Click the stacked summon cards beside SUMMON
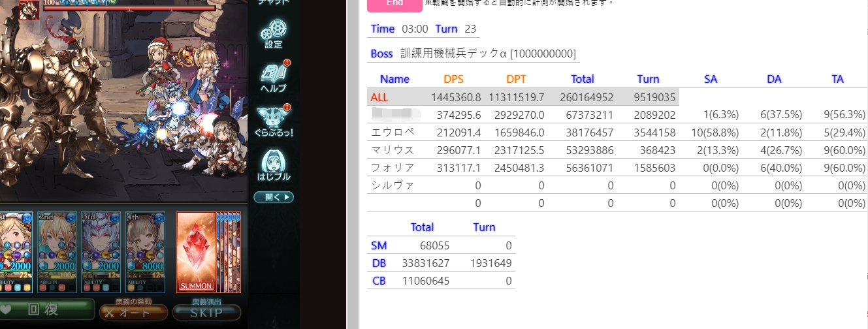 coord(229,251)
